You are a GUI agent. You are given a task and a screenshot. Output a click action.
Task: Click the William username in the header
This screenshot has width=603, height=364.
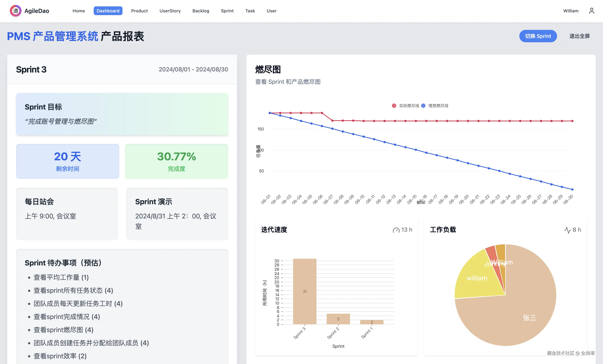[x=571, y=11]
